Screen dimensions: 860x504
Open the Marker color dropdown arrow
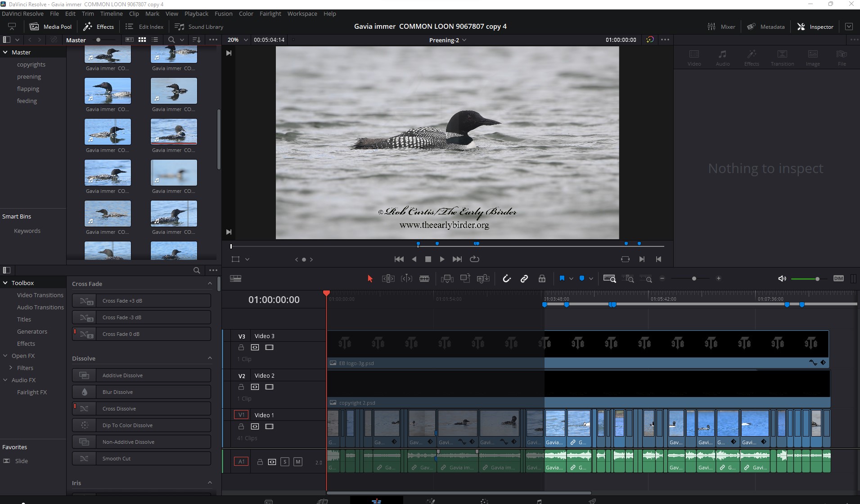coord(591,279)
